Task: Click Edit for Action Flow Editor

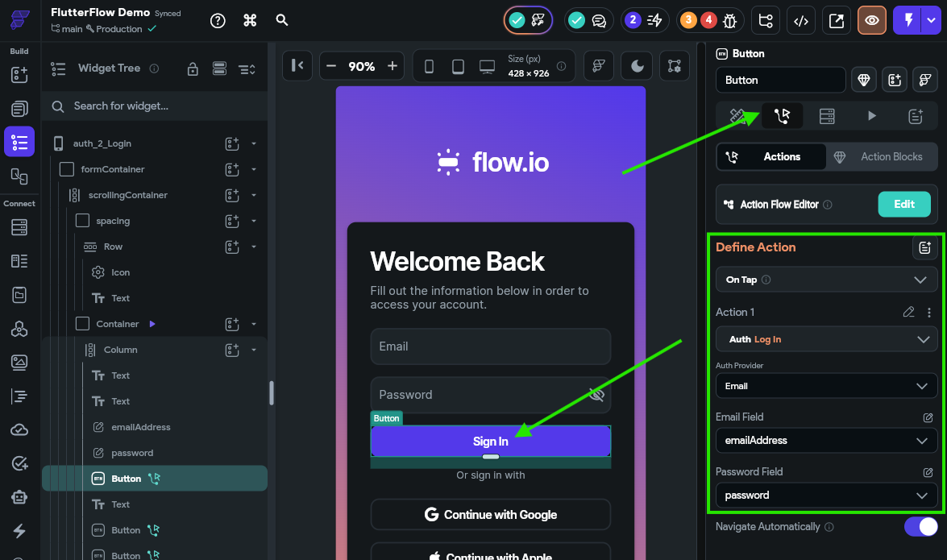Action: point(903,204)
